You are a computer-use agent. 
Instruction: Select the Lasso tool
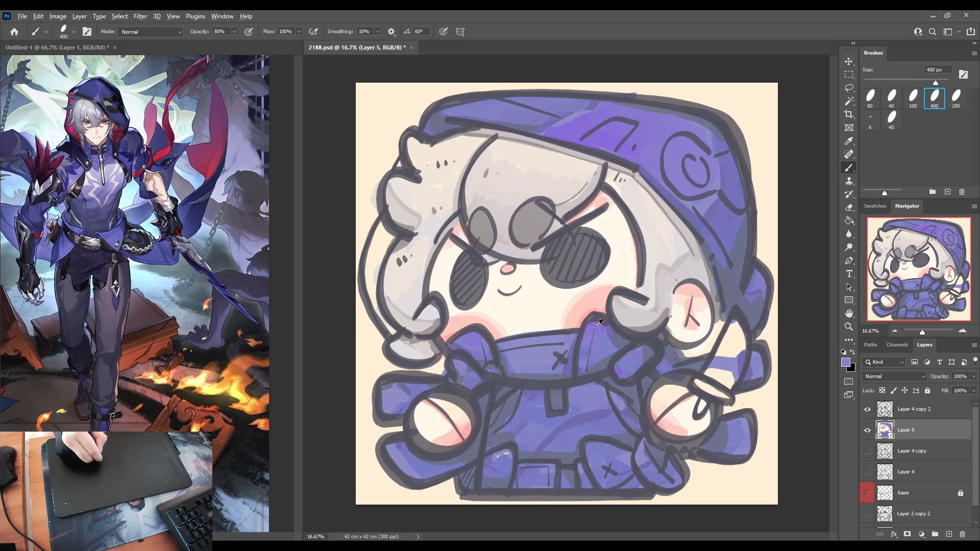point(849,88)
